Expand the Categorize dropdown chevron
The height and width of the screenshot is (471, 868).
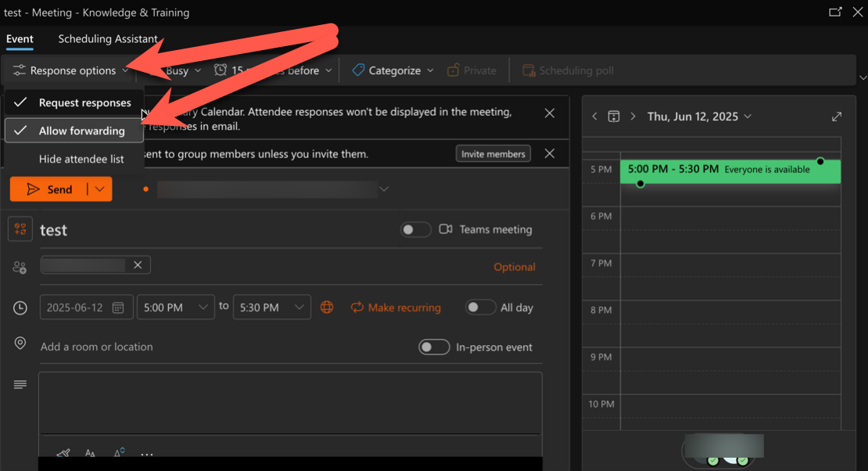click(430, 70)
